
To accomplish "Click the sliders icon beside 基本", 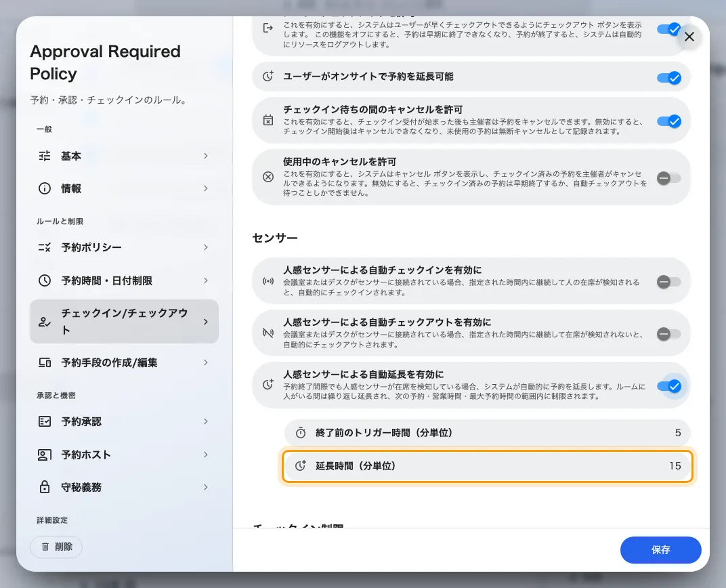I will [x=45, y=156].
